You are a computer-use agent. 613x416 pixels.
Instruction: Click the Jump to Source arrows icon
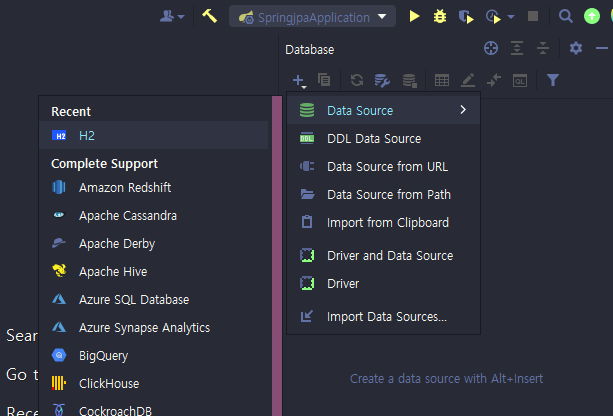click(x=494, y=80)
